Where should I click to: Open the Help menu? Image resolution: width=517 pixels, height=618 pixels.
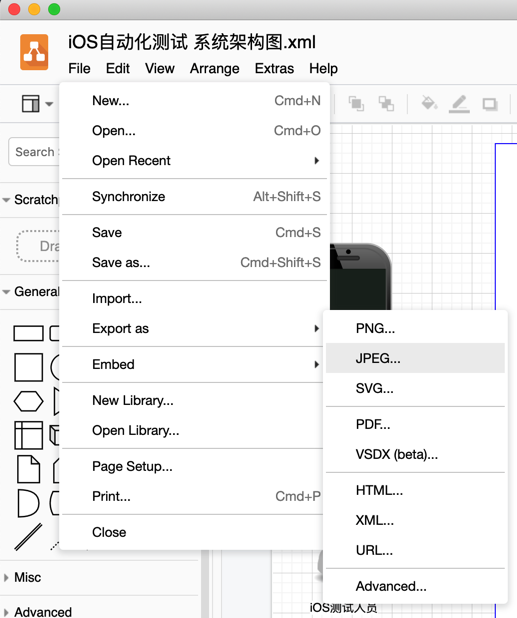[x=323, y=69]
